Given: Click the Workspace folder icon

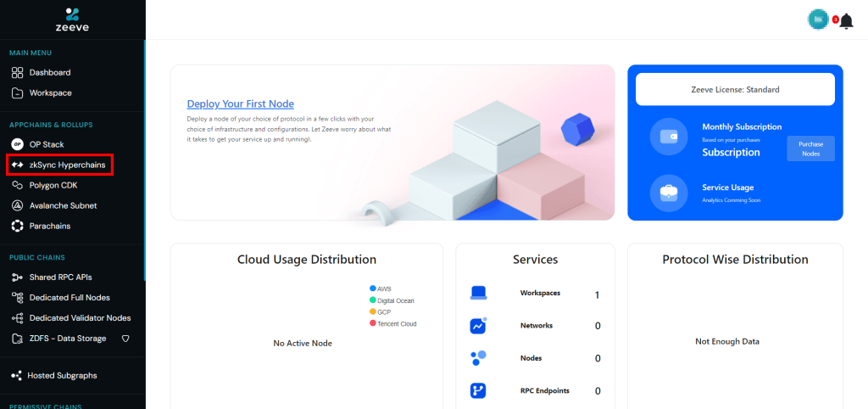Looking at the screenshot, I should [17, 93].
